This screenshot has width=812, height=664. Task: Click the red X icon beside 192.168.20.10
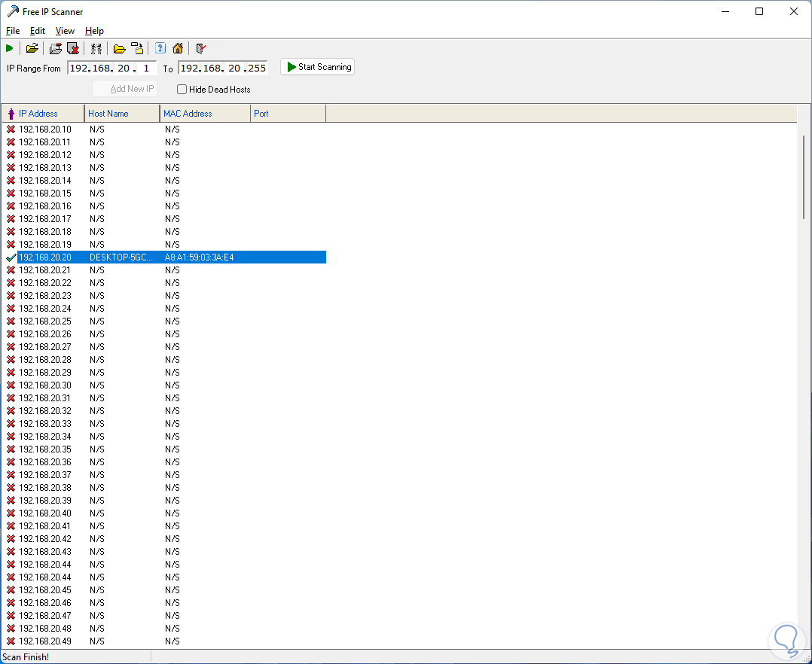point(11,129)
